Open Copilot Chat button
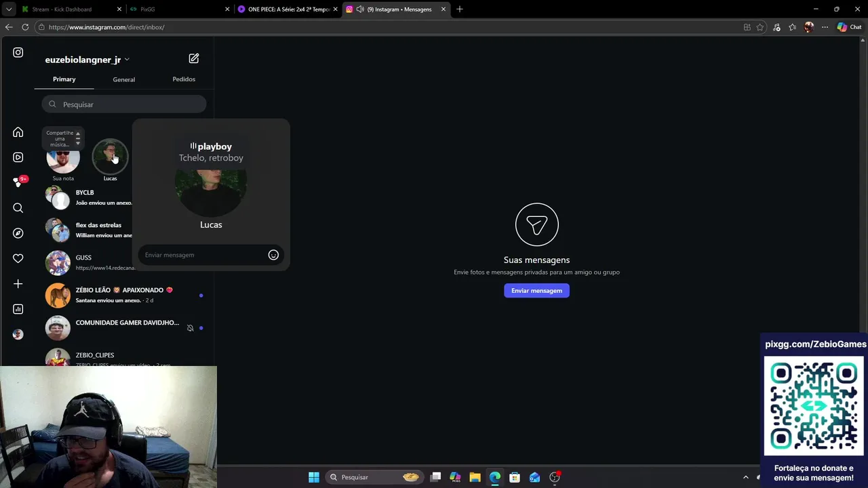This screenshot has height=488, width=868. tap(849, 27)
